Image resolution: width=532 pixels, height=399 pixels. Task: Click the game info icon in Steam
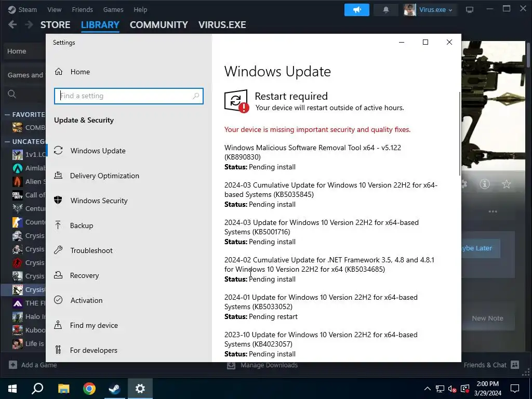pos(485,184)
